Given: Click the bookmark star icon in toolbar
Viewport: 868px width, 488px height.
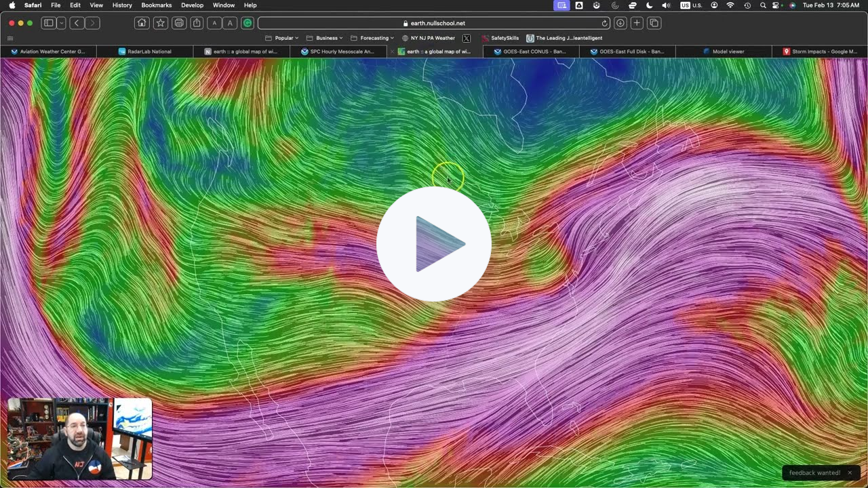Looking at the screenshot, I should point(161,23).
